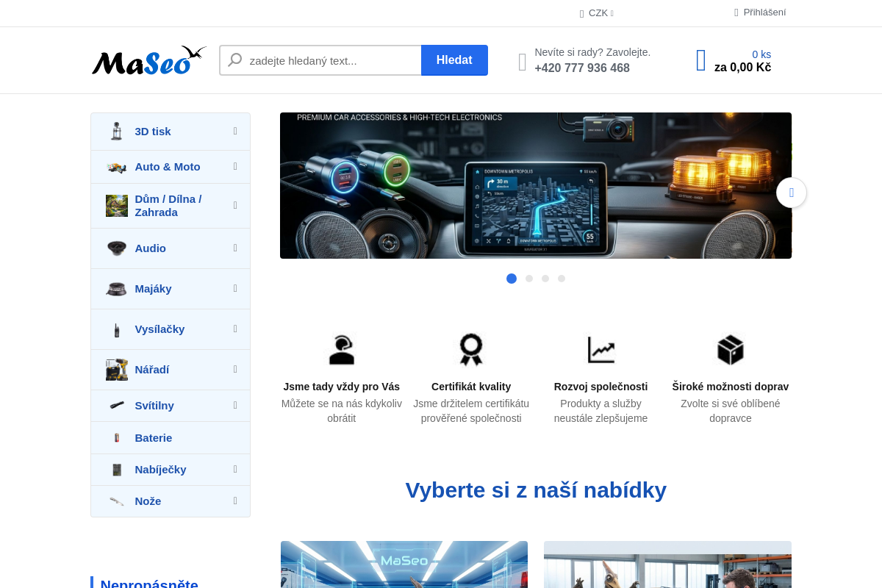
Task: Click the Audio speaker category icon
Action: [116, 248]
